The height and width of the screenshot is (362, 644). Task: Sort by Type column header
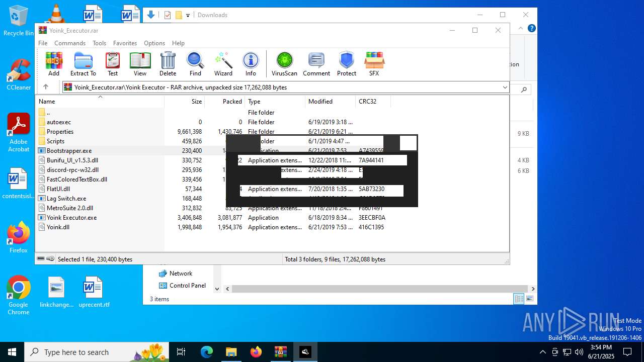click(275, 101)
